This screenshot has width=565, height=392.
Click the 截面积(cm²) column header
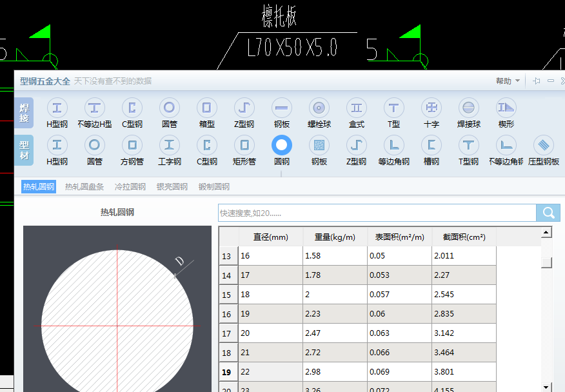pyautogui.click(x=464, y=237)
